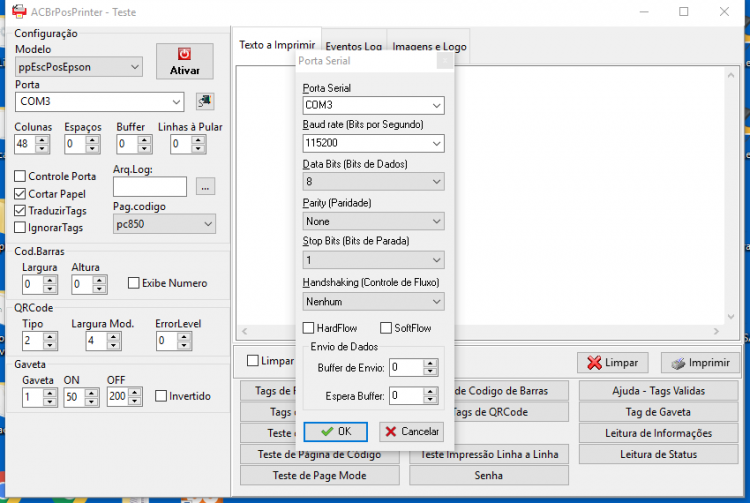
Task: Increase Buffer de Envio value
Action: click(x=430, y=363)
